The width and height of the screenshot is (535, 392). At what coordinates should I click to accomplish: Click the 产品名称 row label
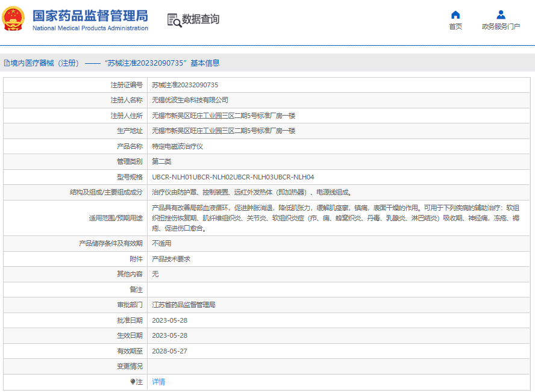click(x=130, y=146)
